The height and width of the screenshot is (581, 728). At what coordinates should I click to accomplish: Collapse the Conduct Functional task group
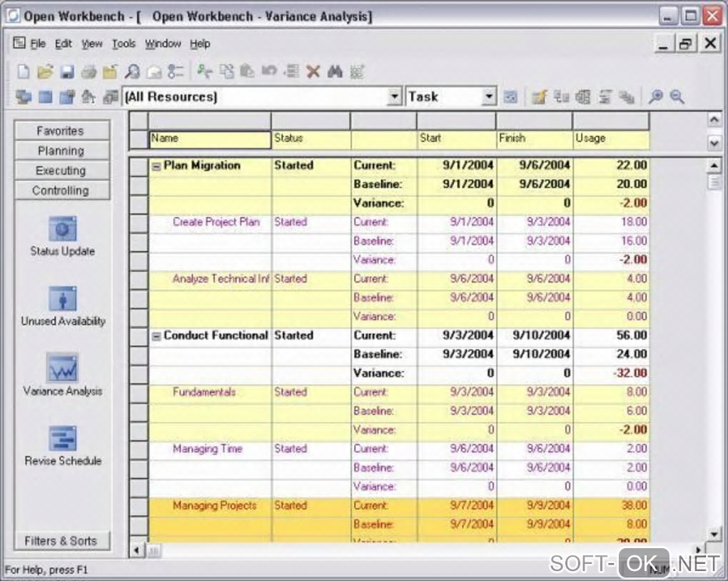coord(156,336)
